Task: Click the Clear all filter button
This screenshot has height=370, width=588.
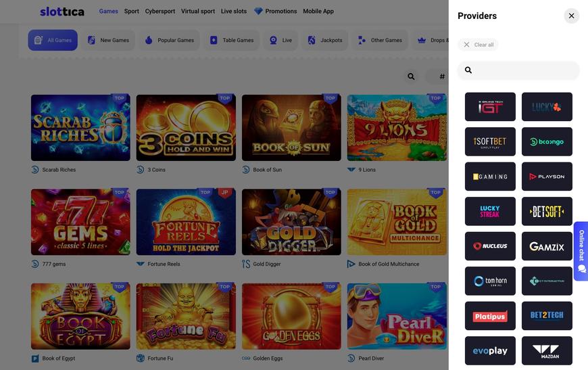Action: click(x=478, y=45)
